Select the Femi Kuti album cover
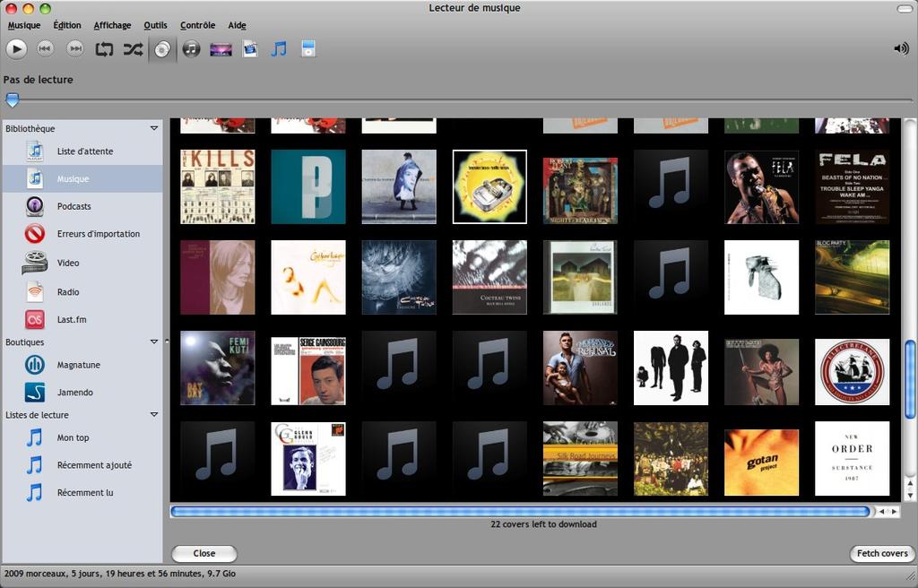Viewport: 918px width, 588px height. pyautogui.click(x=217, y=367)
